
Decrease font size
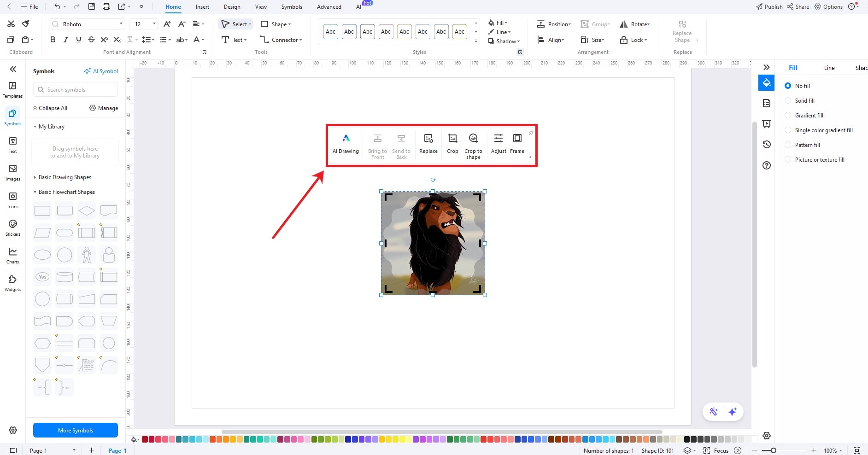coord(182,24)
